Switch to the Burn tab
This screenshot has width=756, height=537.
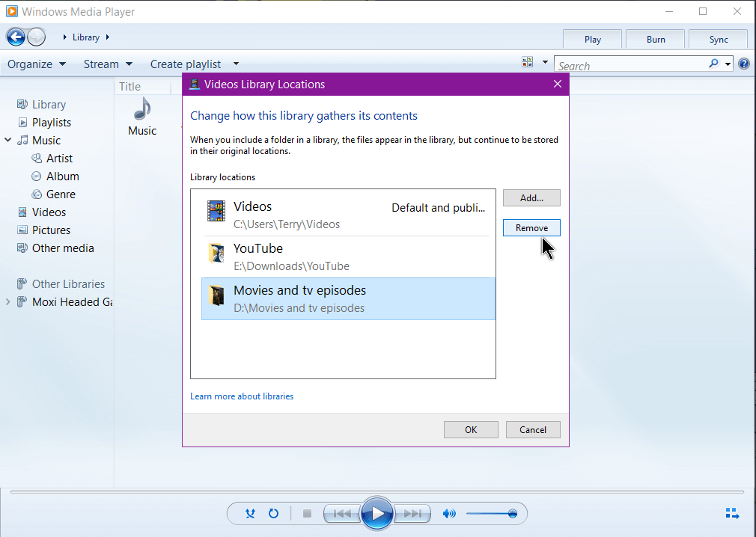click(656, 40)
